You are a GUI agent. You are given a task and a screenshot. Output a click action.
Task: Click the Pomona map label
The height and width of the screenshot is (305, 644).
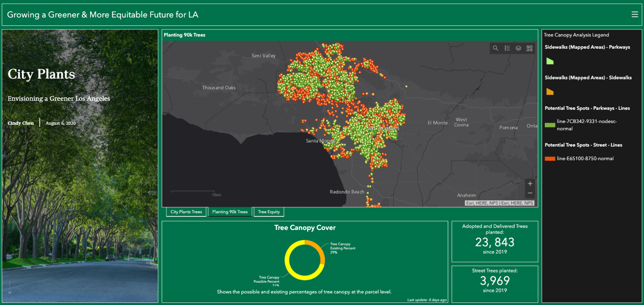(x=508, y=128)
